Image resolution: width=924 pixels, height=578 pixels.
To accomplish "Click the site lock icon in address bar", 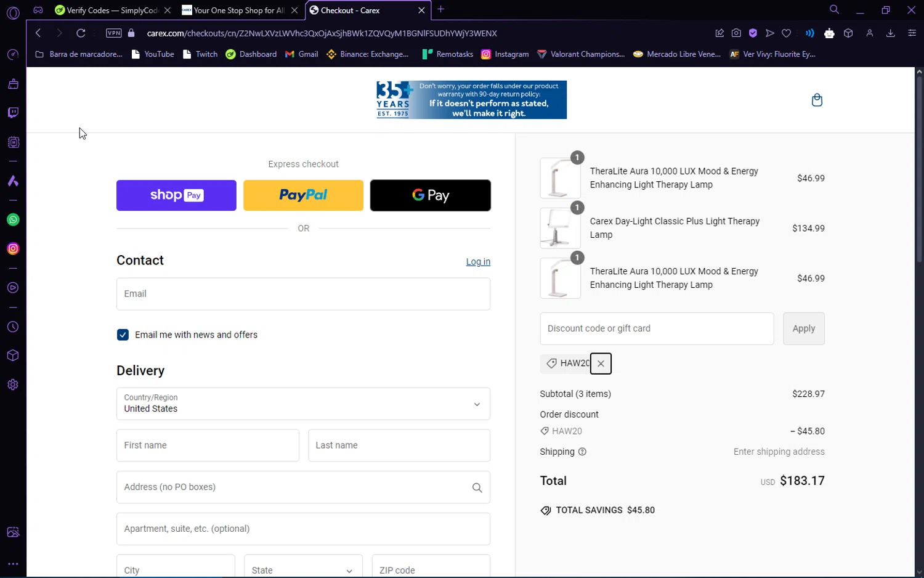I will pyautogui.click(x=131, y=33).
